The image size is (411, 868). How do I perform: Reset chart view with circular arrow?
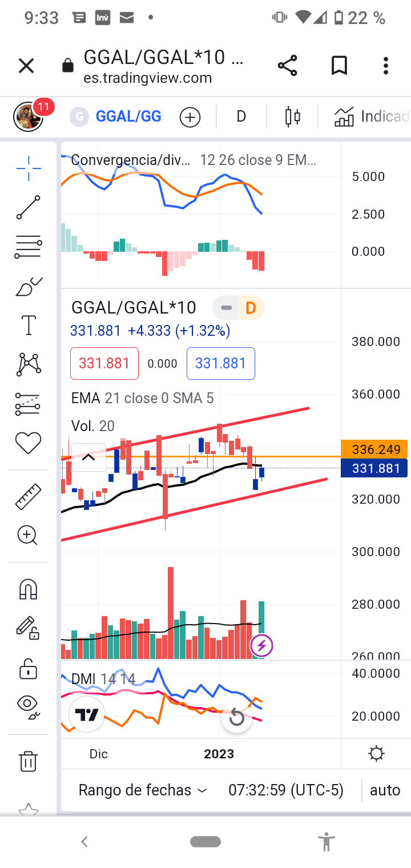[x=236, y=718]
